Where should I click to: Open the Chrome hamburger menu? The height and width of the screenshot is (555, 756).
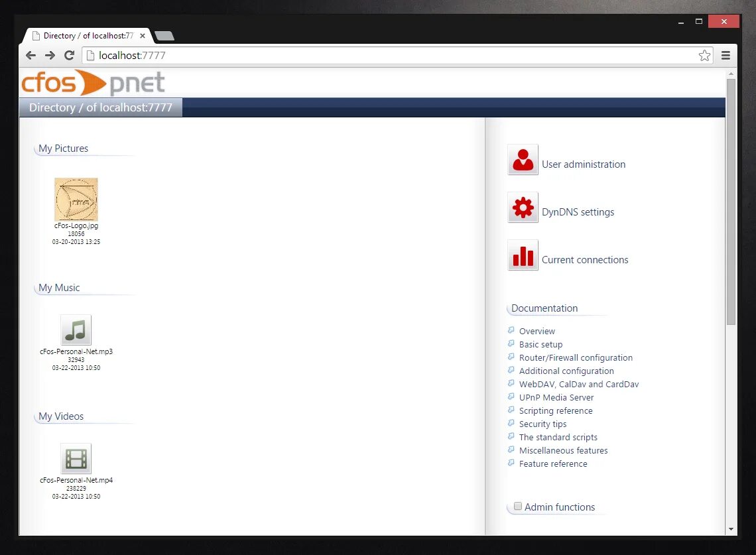[x=725, y=56]
